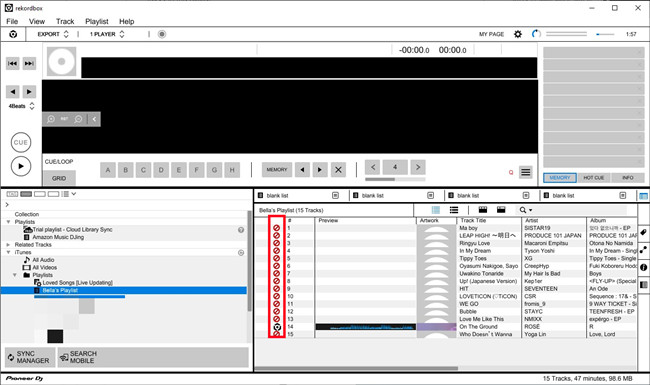Open browser layout dropdown chevron
Viewport: 650px width, 385px height.
point(74,194)
